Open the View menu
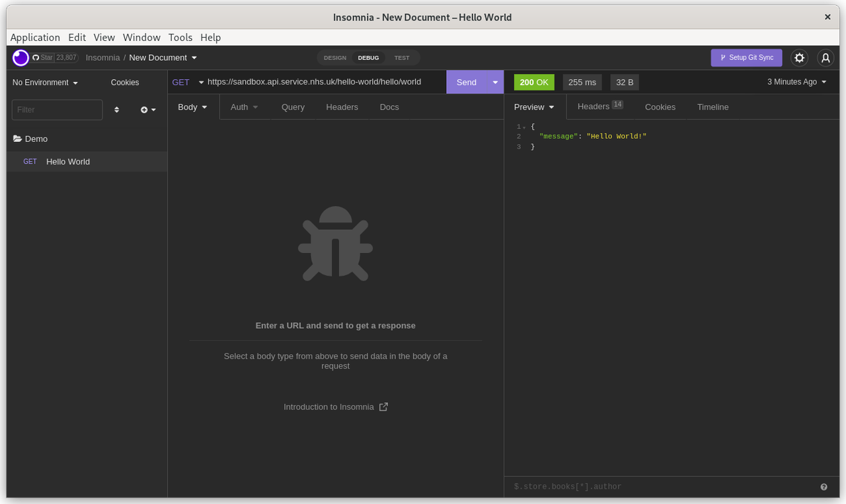 (x=104, y=38)
